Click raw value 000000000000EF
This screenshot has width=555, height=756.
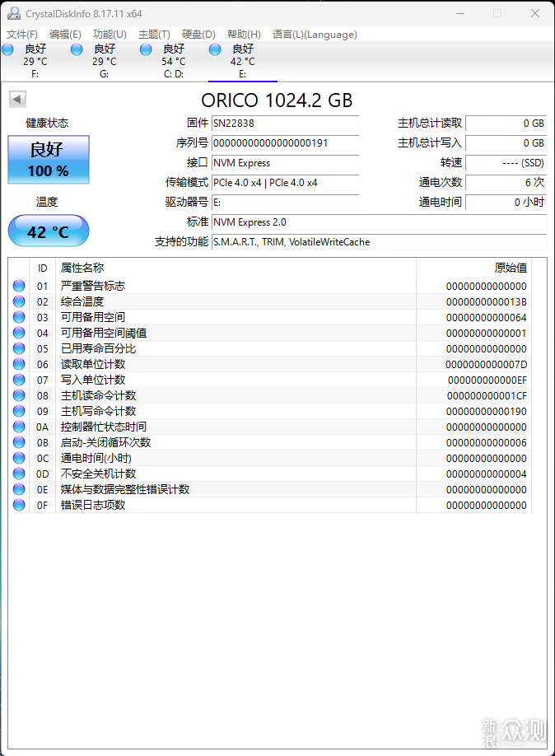point(487,380)
